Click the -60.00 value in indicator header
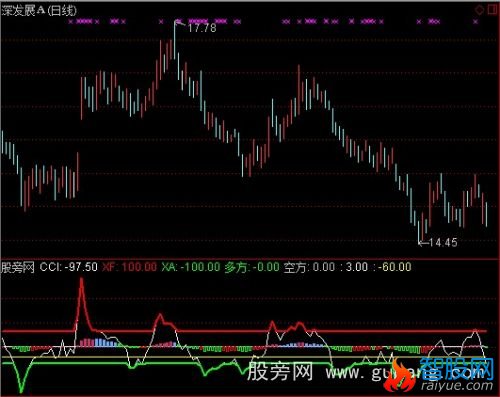The width and height of the screenshot is (500, 397). click(394, 267)
